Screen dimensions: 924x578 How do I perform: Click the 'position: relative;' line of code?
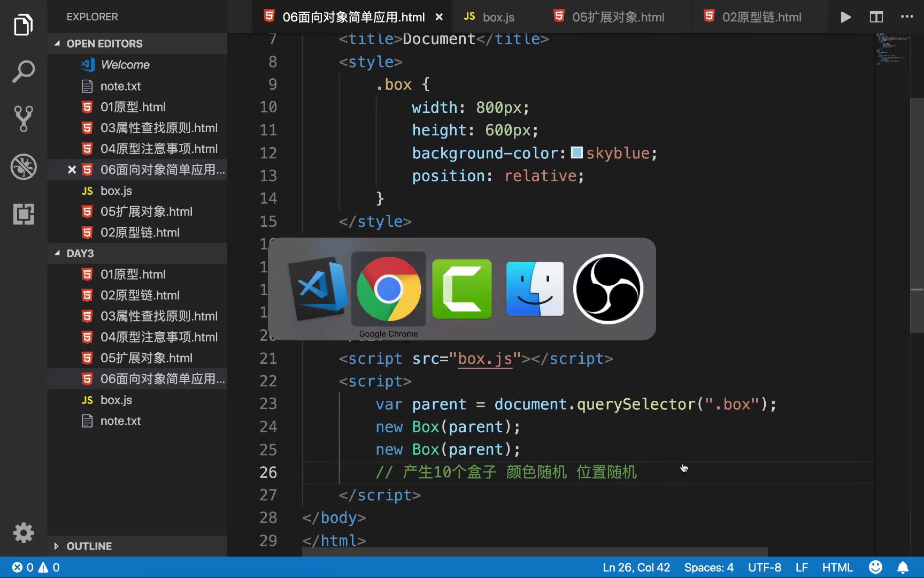pyautogui.click(x=498, y=176)
